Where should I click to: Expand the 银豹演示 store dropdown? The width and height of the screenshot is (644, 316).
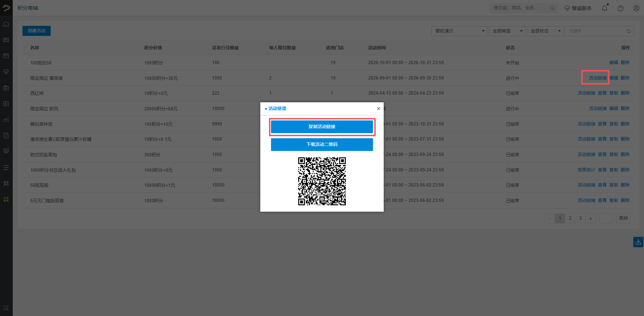click(x=459, y=31)
